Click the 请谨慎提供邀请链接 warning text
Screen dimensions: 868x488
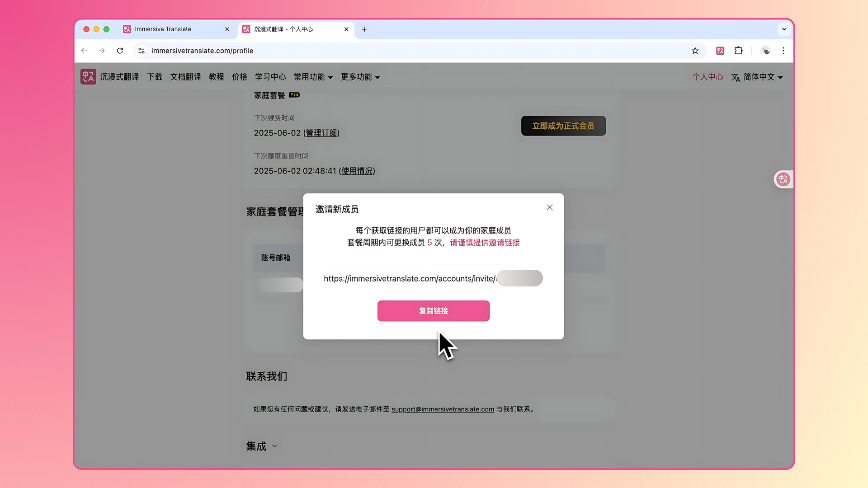click(x=485, y=243)
